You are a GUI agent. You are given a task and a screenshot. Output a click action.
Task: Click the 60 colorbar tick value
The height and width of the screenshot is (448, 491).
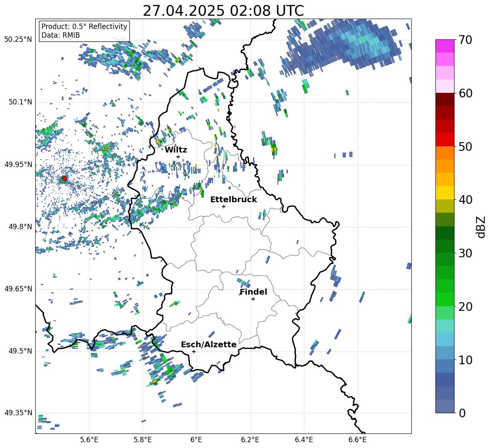click(x=465, y=93)
